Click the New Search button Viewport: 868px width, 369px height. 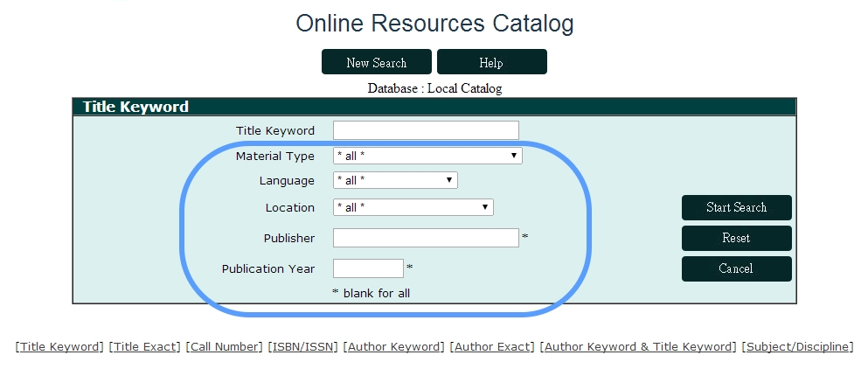point(376,62)
